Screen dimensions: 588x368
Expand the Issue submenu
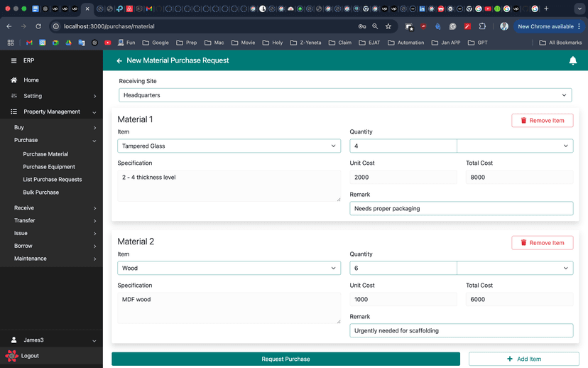pos(51,233)
